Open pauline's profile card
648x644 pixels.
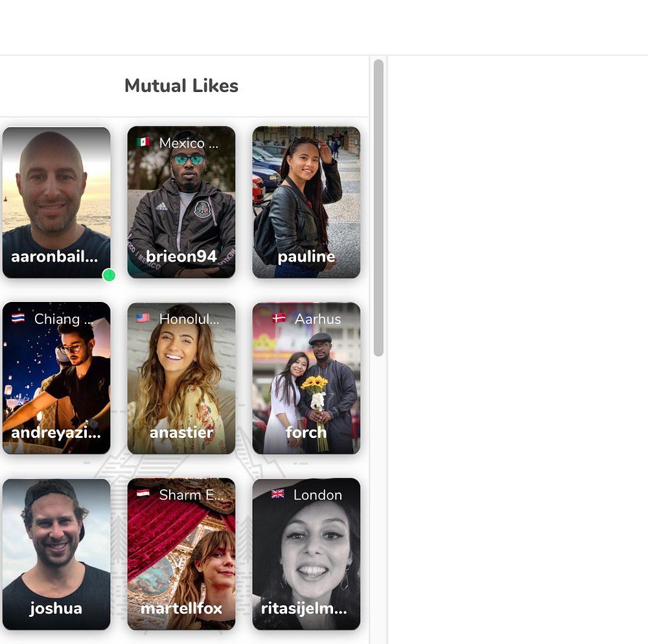[307, 202]
